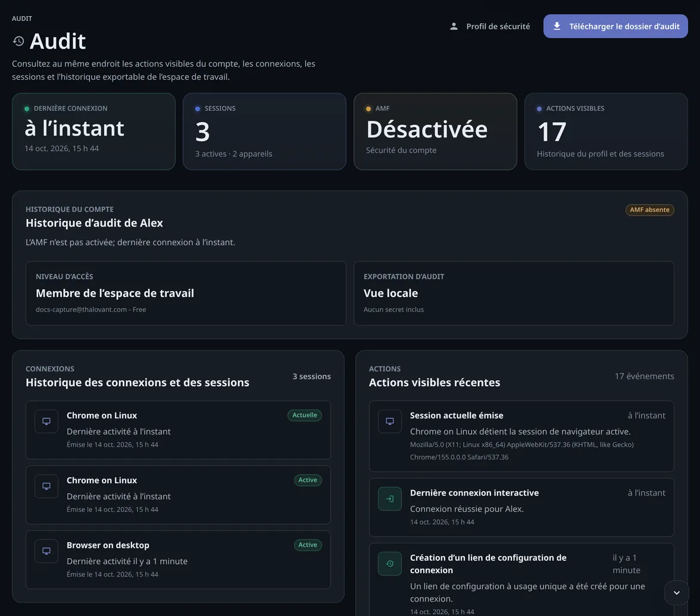Click Sécurité du compte text

click(x=401, y=150)
